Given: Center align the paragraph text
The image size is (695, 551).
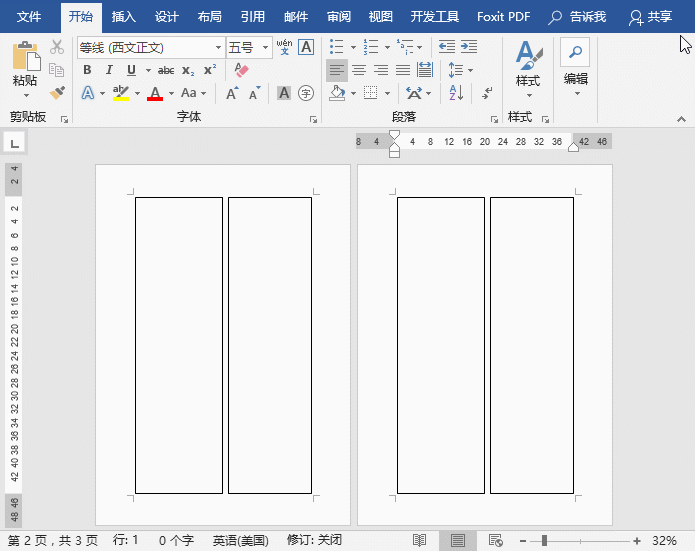Looking at the screenshot, I should tap(359, 70).
